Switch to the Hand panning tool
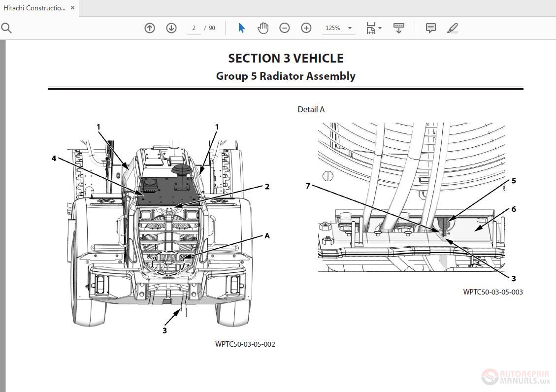556x392 pixels. coord(263,28)
